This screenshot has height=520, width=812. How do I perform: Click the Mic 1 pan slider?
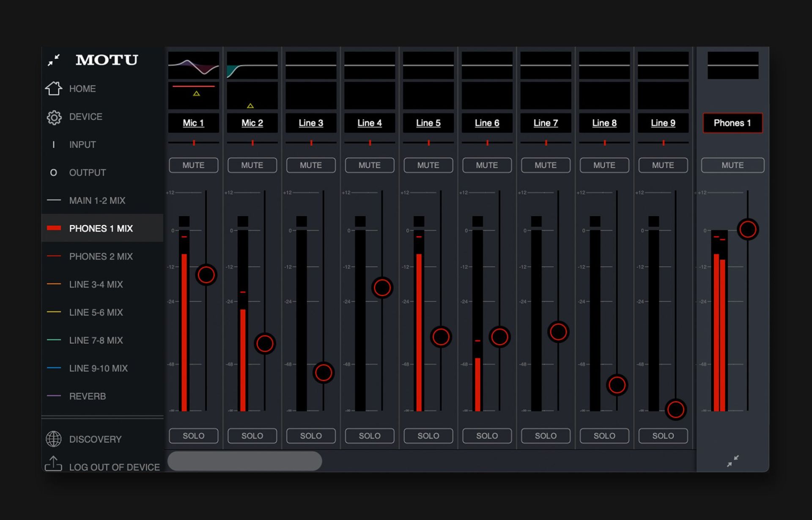(x=194, y=143)
